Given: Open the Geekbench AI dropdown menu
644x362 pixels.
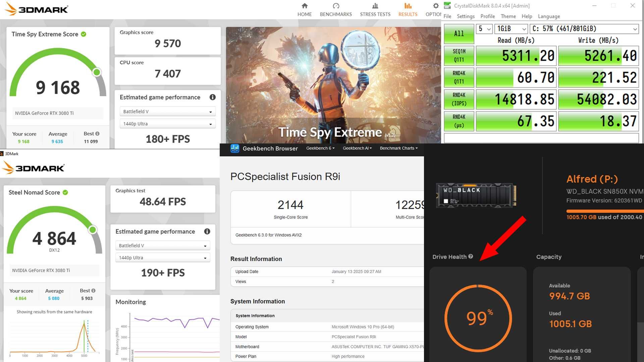Looking at the screenshot, I should coord(357,148).
